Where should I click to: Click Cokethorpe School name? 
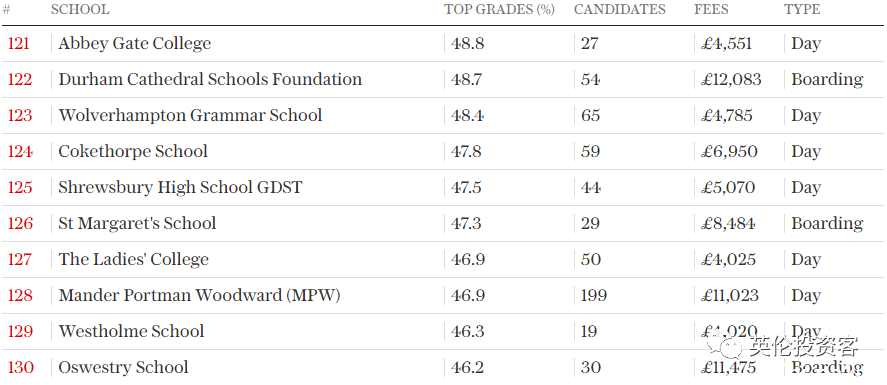click(133, 152)
